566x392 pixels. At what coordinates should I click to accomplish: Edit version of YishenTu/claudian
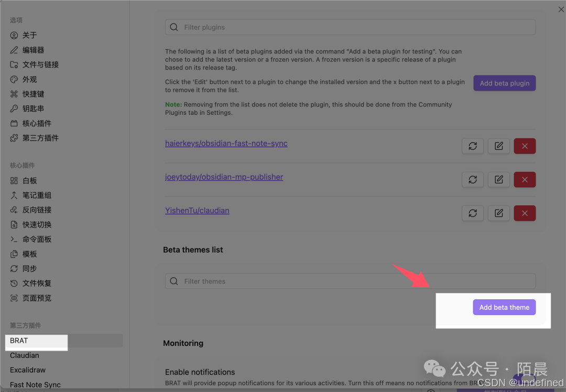(x=499, y=213)
